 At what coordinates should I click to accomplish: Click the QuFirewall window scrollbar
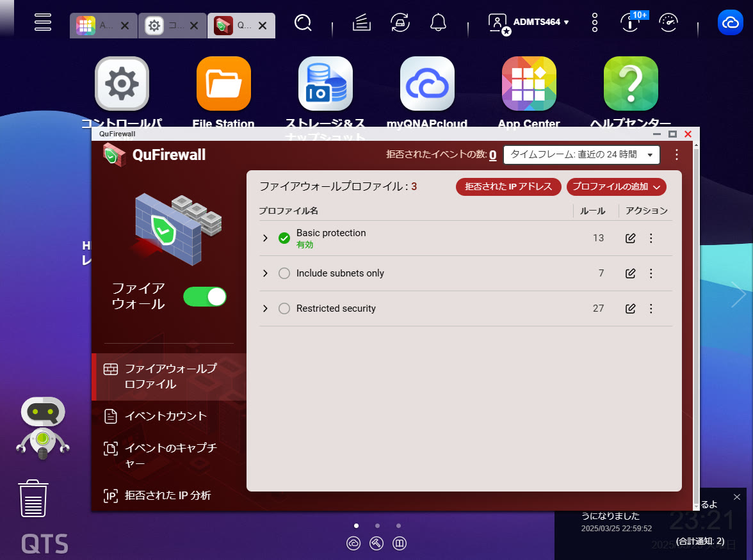(x=697, y=325)
